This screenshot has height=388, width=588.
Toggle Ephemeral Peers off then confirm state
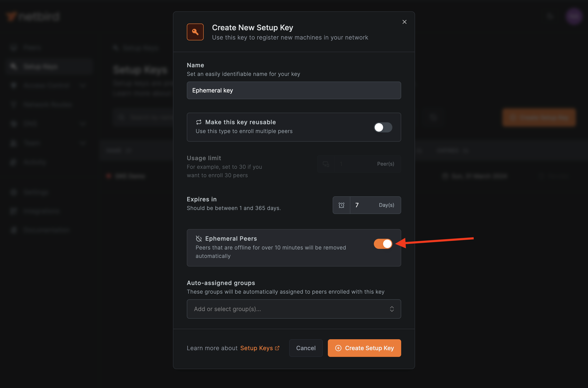(383, 244)
